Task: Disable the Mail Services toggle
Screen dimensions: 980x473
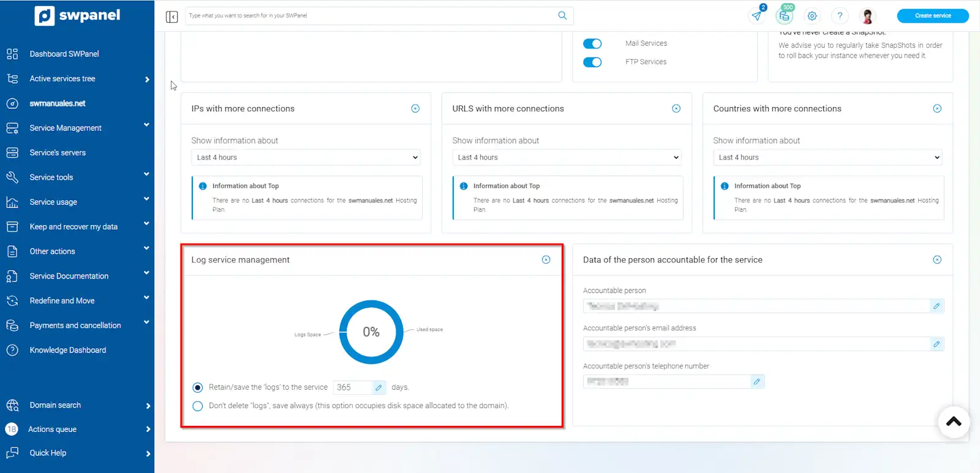Action: [592, 43]
